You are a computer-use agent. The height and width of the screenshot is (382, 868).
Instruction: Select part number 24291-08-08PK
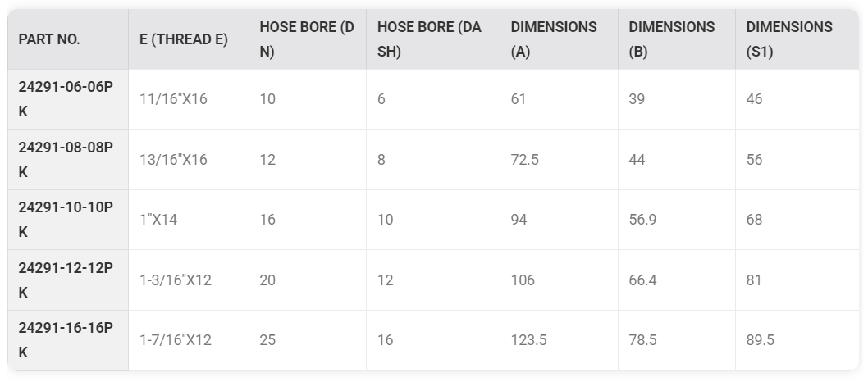[x=66, y=160]
